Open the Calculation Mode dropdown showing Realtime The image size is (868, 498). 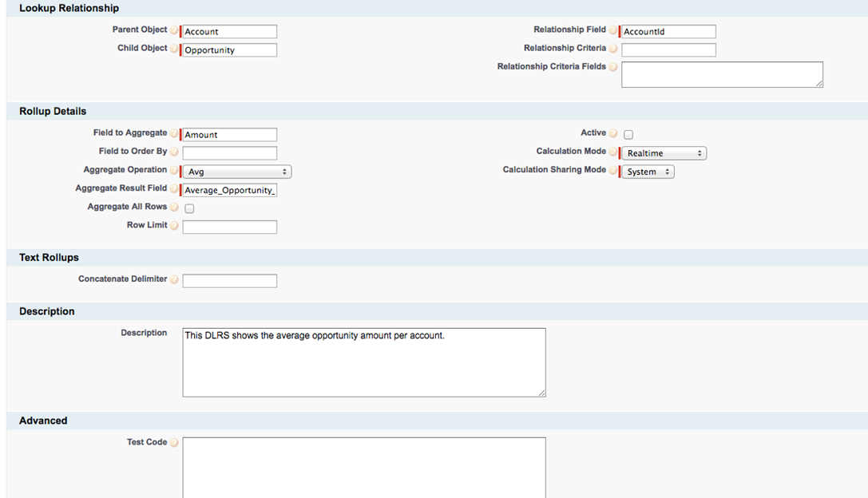663,152
